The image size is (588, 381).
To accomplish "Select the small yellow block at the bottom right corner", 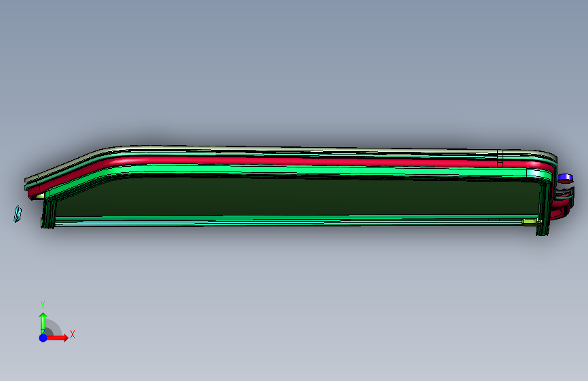I will click(530, 222).
